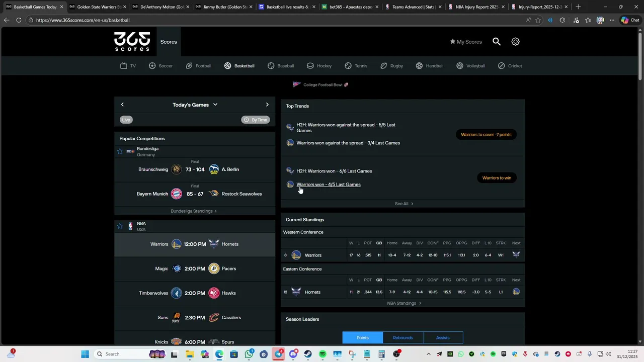Click the Pacers team logo
Screen dimensions: 644x362
214,268
